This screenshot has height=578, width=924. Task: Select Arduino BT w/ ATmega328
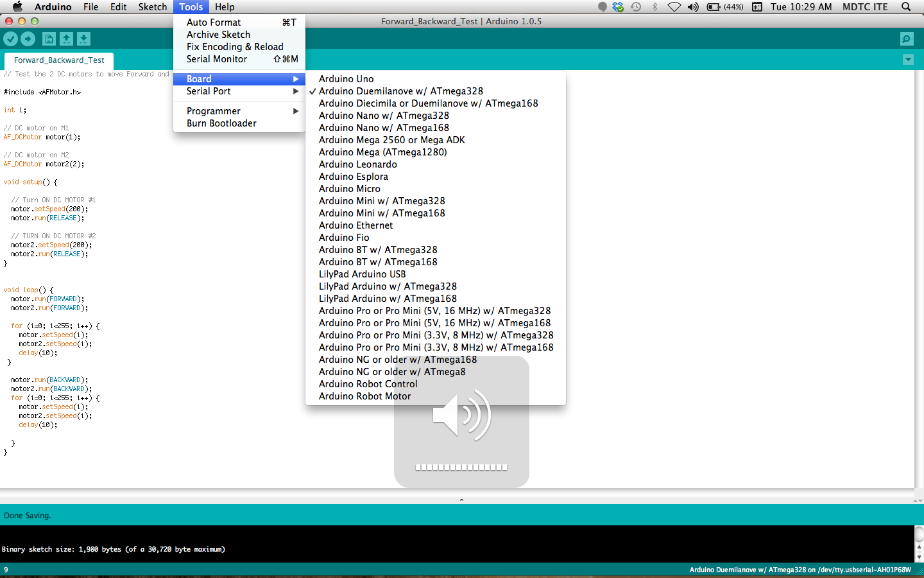(436, 250)
